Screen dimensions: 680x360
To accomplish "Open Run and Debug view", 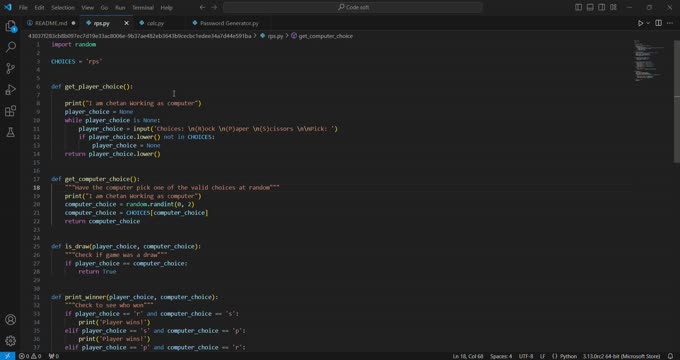I will (x=10, y=90).
